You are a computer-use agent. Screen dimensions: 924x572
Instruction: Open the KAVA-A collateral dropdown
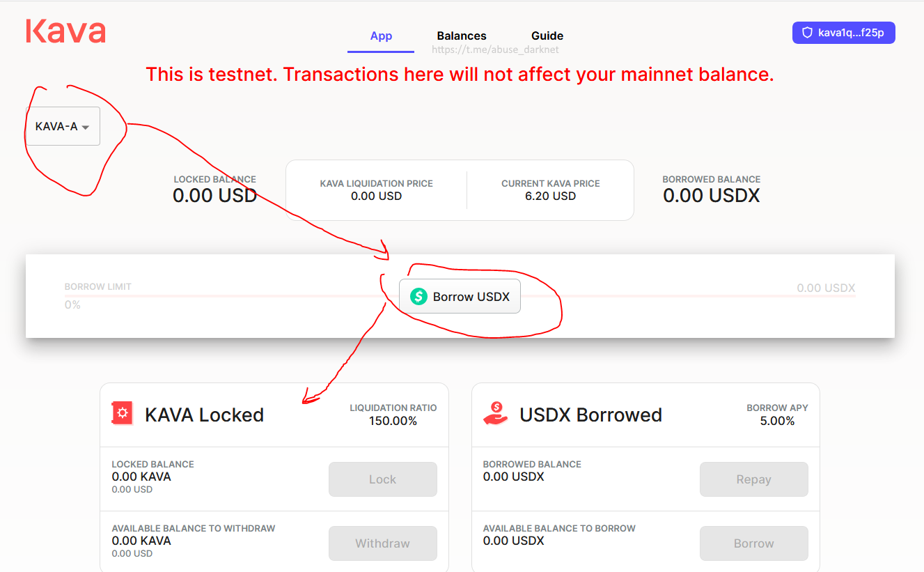click(63, 127)
